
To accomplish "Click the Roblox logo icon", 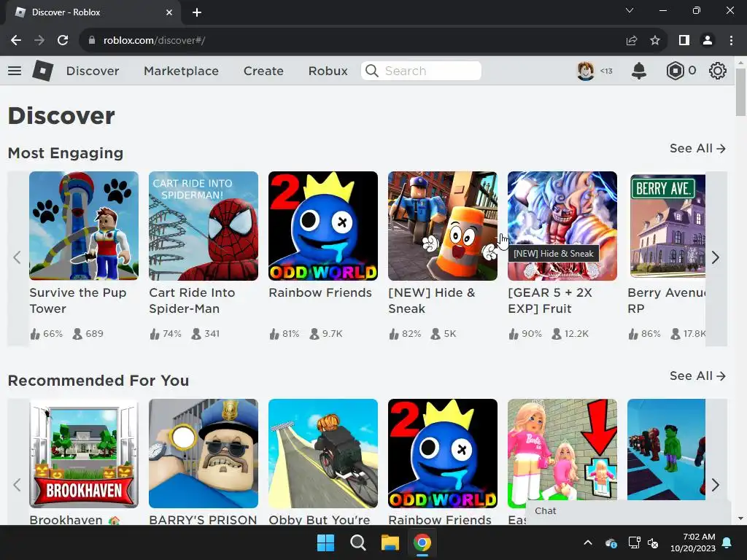I will (x=43, y=71).
